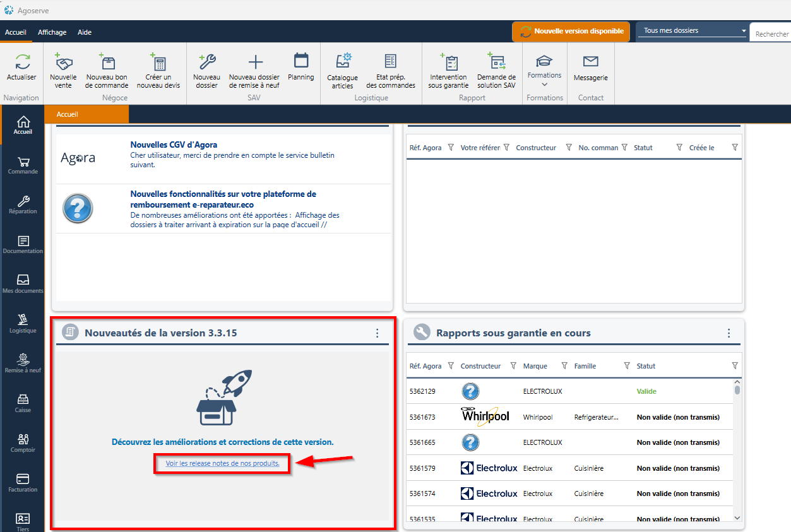Open Caisse in the sidebar
The image size is (791, 532).
coord(23,404)
